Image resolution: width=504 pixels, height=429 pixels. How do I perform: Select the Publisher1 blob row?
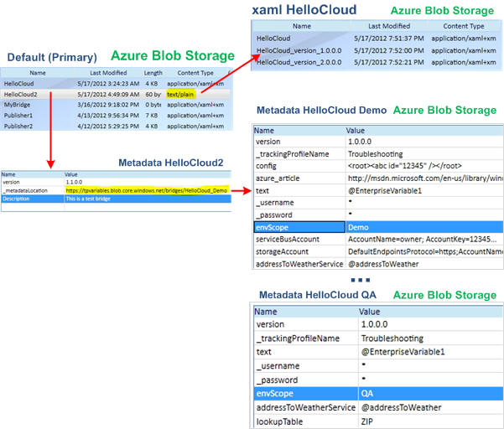116,116
